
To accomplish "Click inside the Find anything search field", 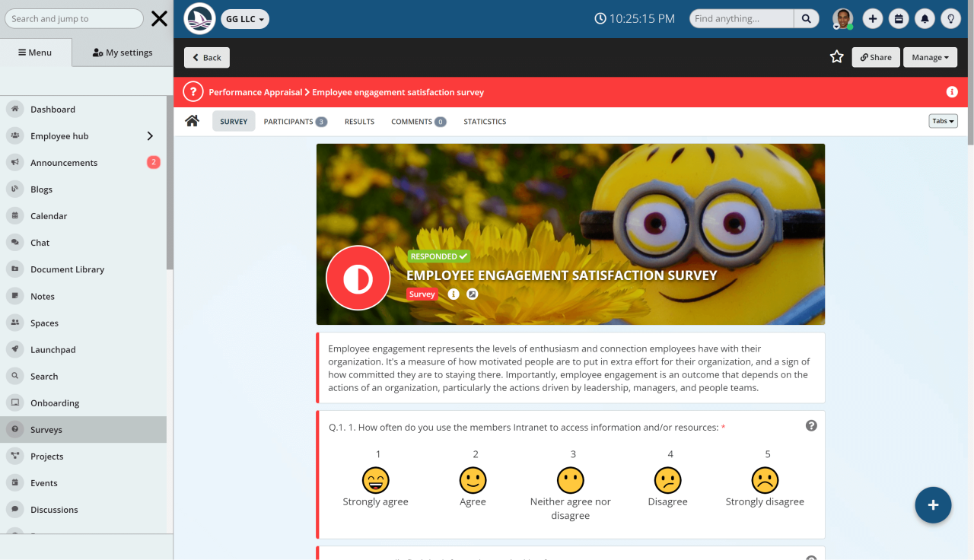I will 740,17.
